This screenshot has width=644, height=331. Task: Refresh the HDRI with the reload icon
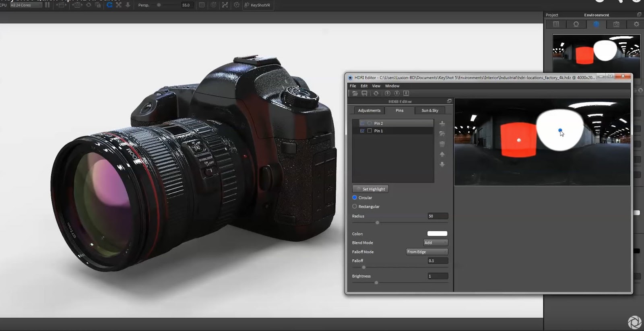pyautogui.click(x=376, y=93)
